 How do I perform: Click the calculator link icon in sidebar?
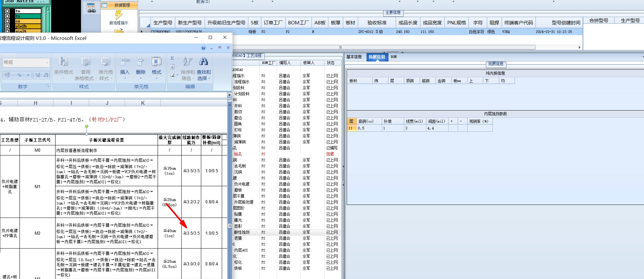91,8
